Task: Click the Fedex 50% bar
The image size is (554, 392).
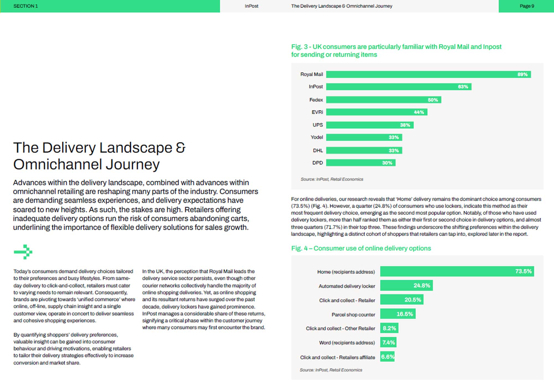Action: pos(383,100)
